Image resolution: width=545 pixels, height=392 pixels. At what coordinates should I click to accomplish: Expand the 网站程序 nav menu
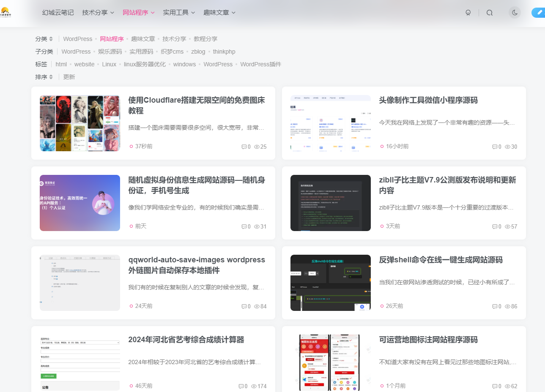point(139,13)
